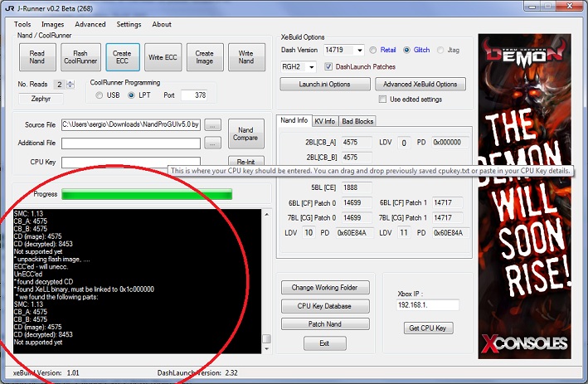The height and width of the screenshot is (384, 588).
Task: Click the Patch Nand button
Action: click(325, 324)
